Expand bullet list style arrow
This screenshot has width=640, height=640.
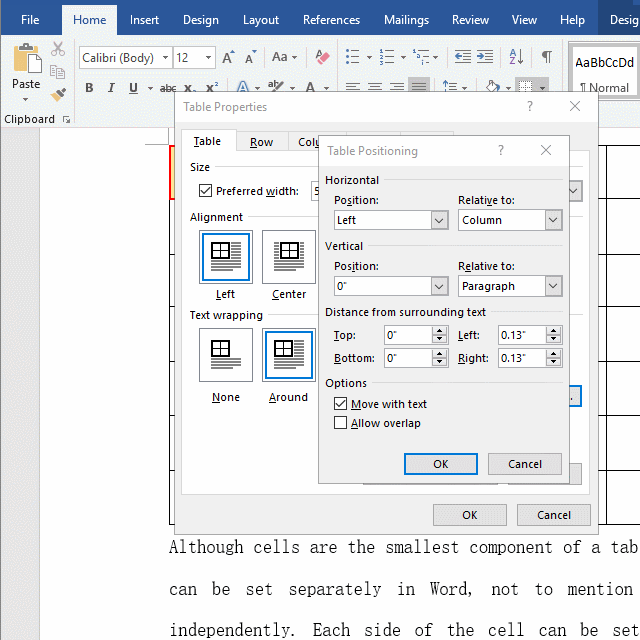369,58
